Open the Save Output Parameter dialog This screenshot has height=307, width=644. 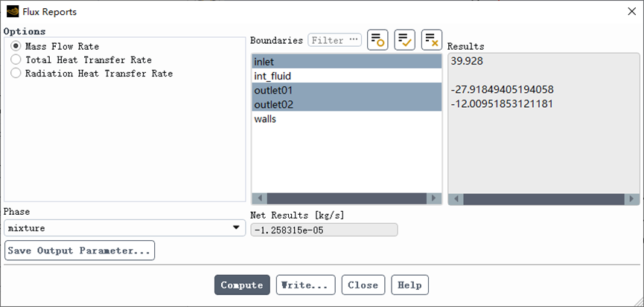(x=80, y=251)
